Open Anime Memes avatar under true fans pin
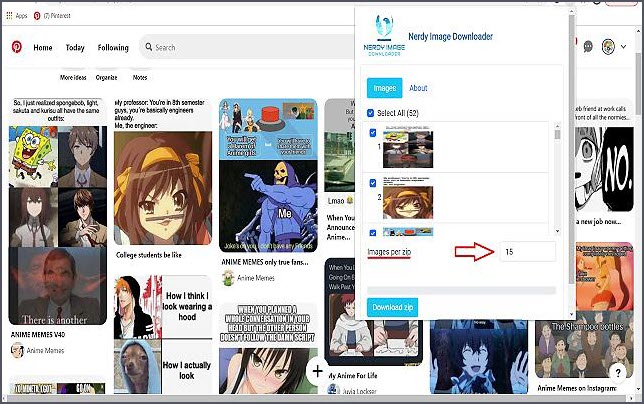The width and height of the screenshot is (644, 404). tap(228, 278)
